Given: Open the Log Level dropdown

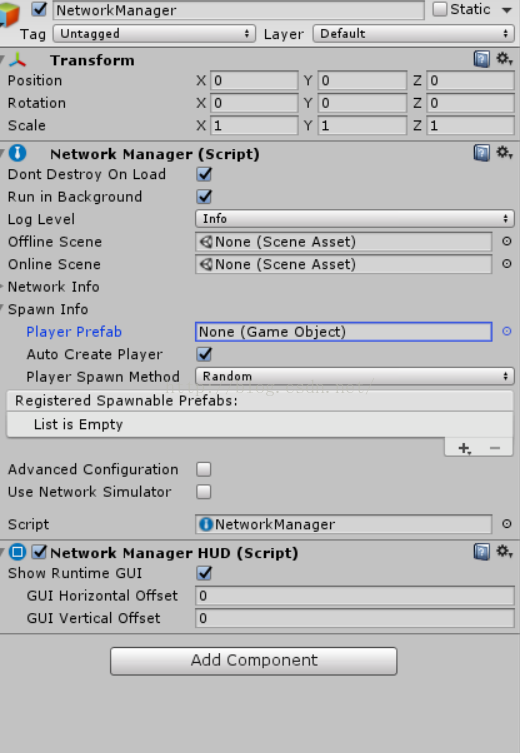Looking at the screenshot, I should (355, 219).
